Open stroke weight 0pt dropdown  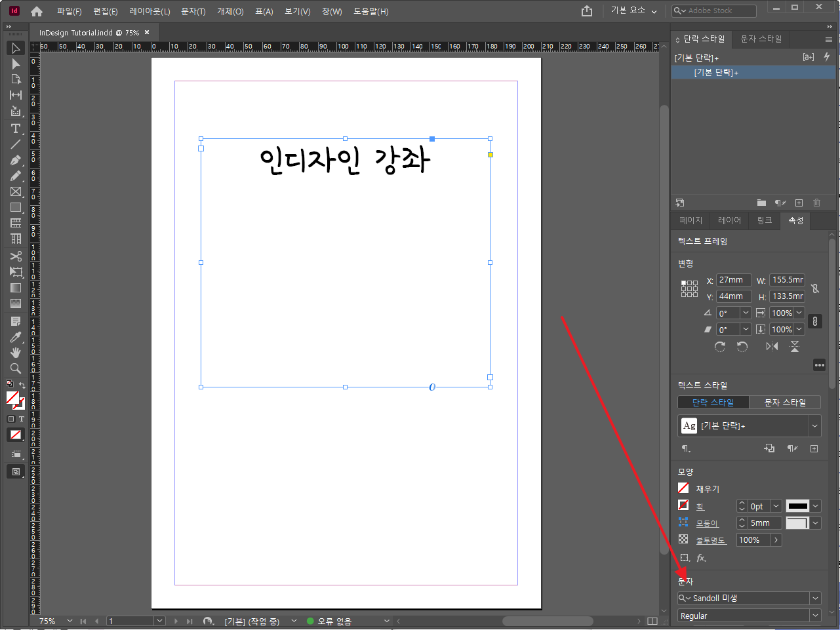point(776,506)
